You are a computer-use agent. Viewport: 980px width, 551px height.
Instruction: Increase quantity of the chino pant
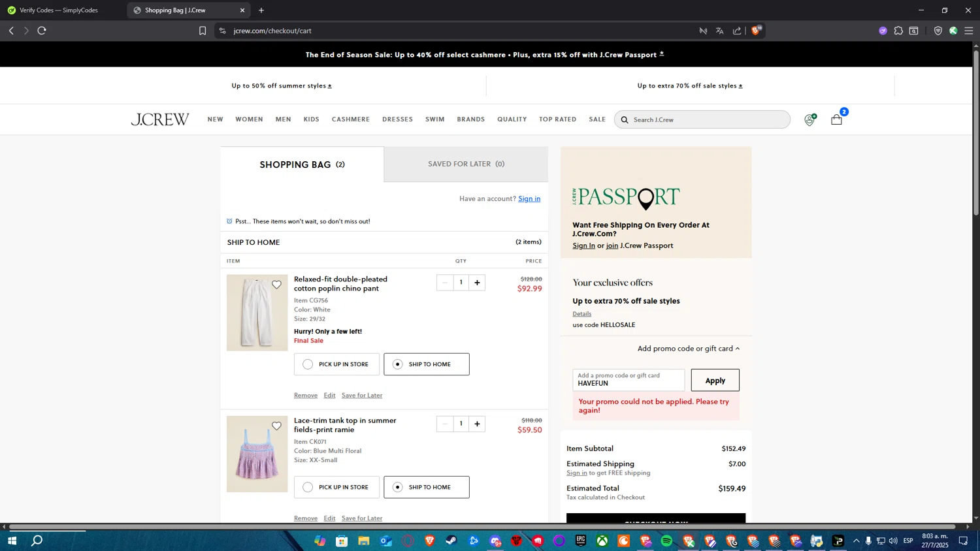pyautogui.click(x=477, y=283)
